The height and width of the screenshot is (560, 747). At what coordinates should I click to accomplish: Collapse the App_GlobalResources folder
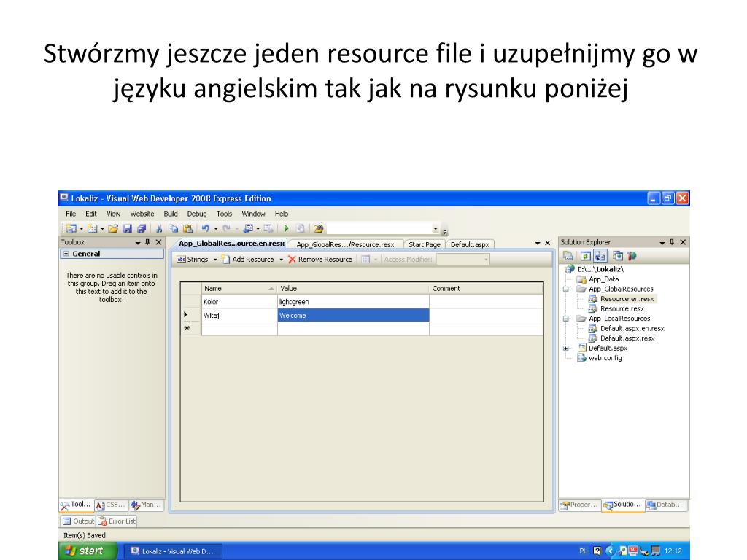pyautogui.click(x=566, y=289)
